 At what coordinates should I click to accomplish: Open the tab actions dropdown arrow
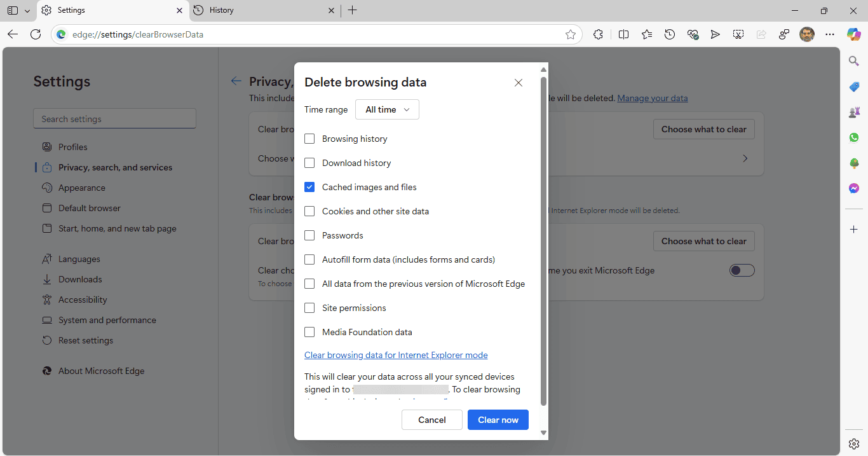[x=27, y=11]
